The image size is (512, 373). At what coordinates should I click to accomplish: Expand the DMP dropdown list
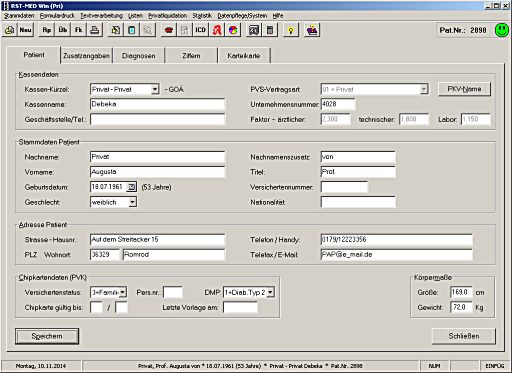(270, 292)
